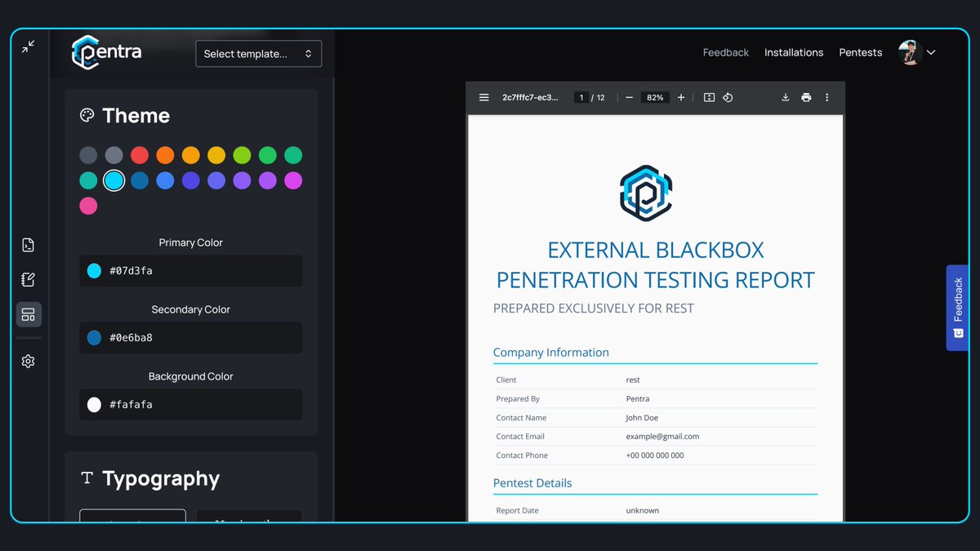The image size is (980, 551).
Task: Click the report title text
Action: 655,264
